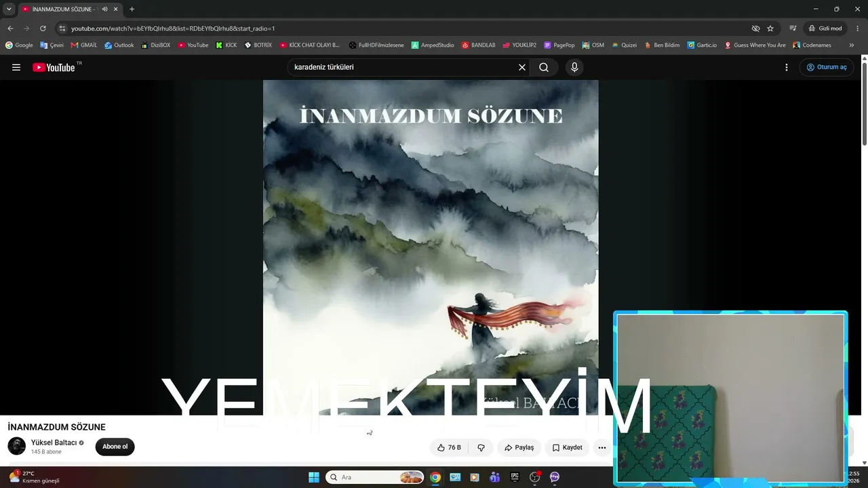Clear the search query with the X
Image resolution: width=868 pixels, height=488 pixels.
tap(522, 67)
